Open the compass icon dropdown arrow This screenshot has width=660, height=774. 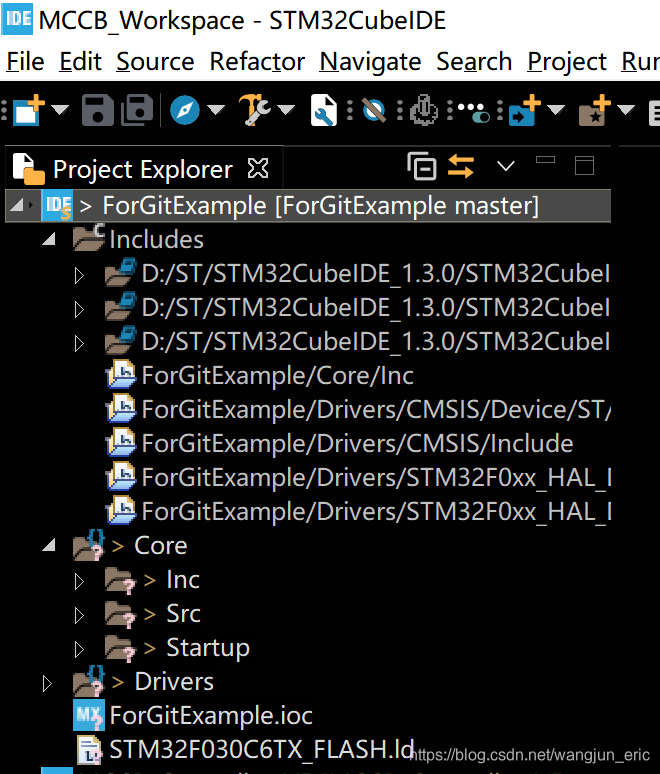pos(216,110)
